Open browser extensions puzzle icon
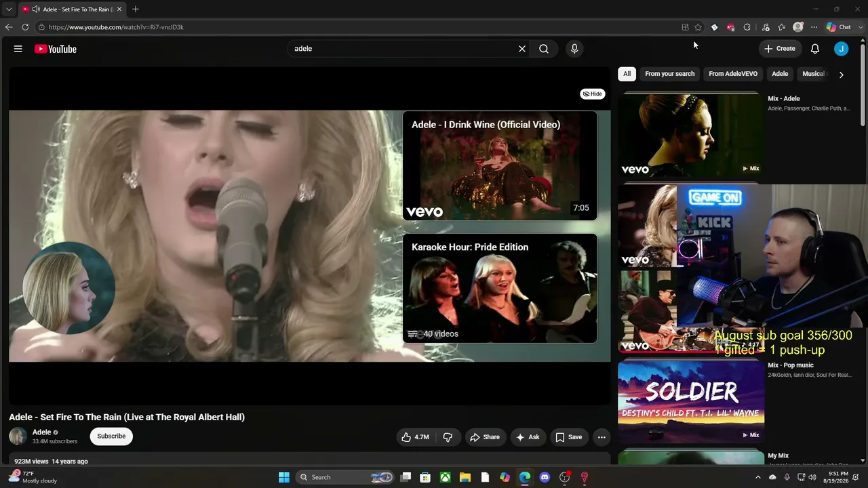The width and height of the screenshot is (868, 488). click(x=747, y=27)
